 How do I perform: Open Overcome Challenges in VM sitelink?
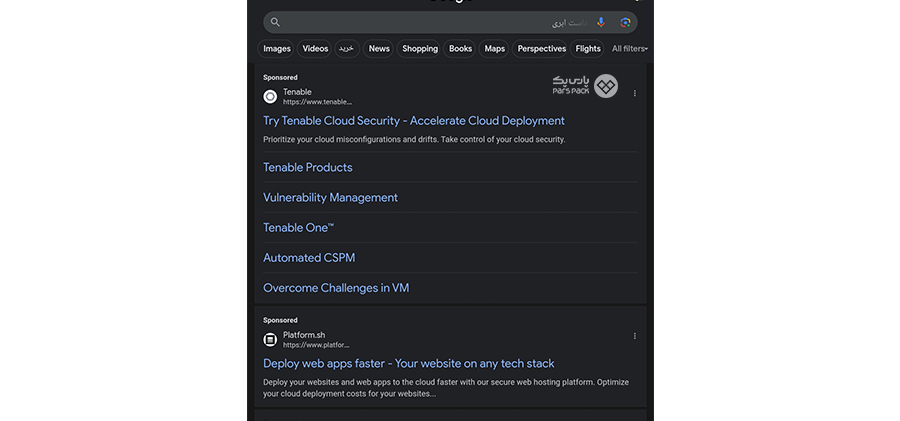click(336, 288)
